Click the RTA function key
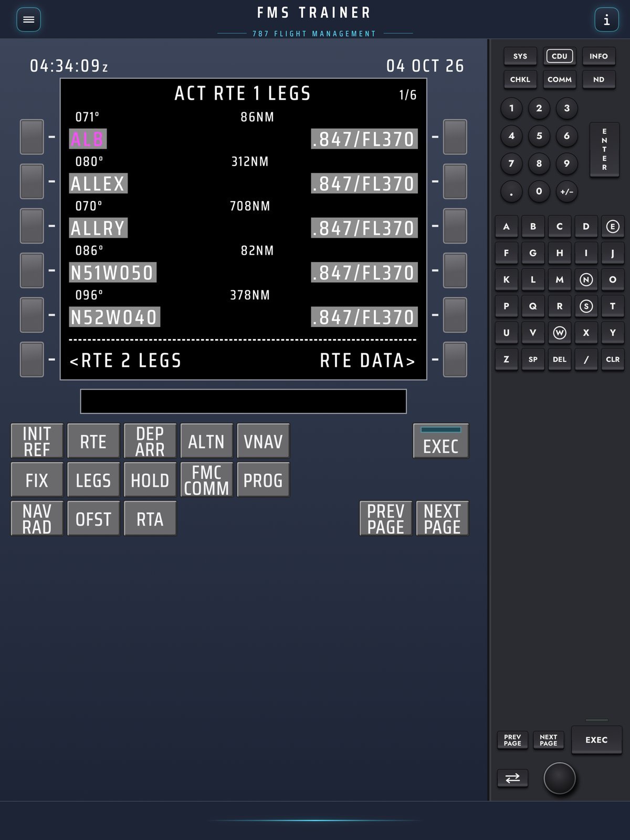Image resolution: width=630 pixels, height=840 pixels. click(x=150, y=519)
